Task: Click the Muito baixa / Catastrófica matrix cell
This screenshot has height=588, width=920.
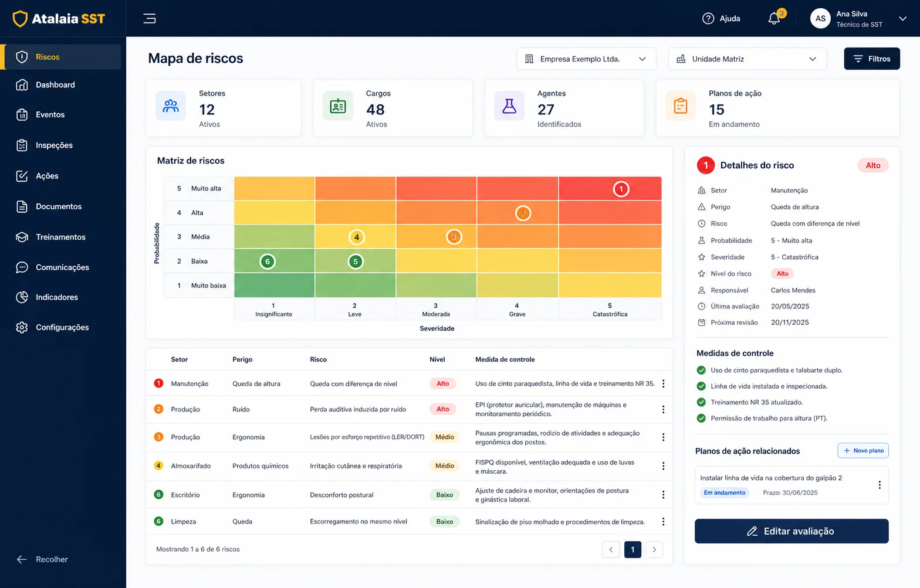Action: tap(610, 285)
